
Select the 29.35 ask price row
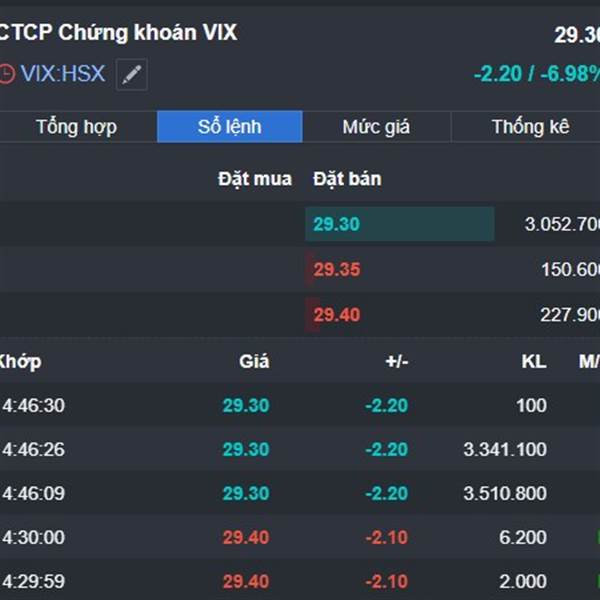coord(337,270)
